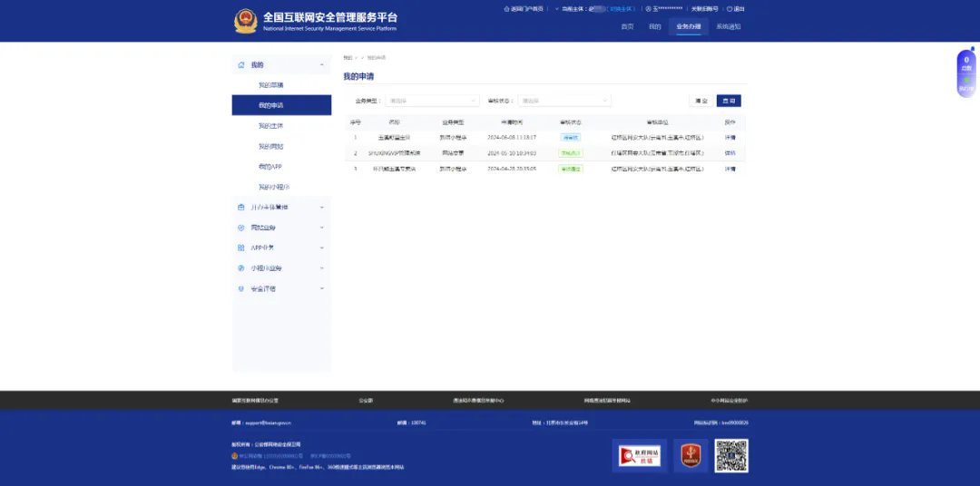This screenshot has height=486, width=980.
Task: Expand the 网站业务 section chevron
Action: pos(322,228)
